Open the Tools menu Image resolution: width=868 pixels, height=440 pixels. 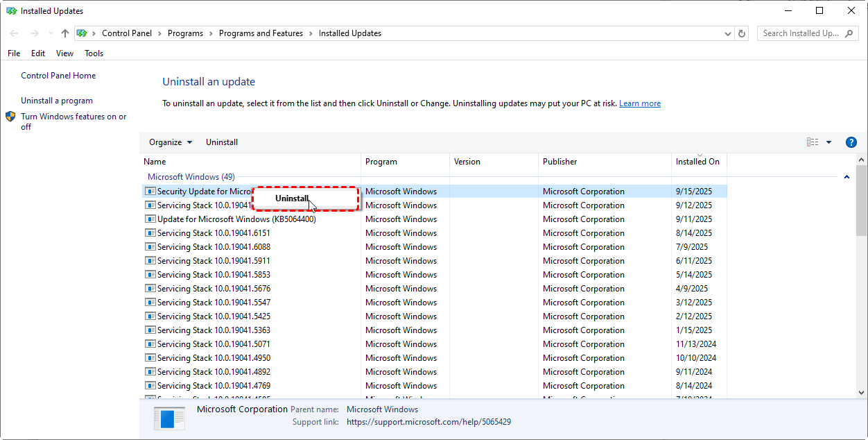click(x=94, y=53)
